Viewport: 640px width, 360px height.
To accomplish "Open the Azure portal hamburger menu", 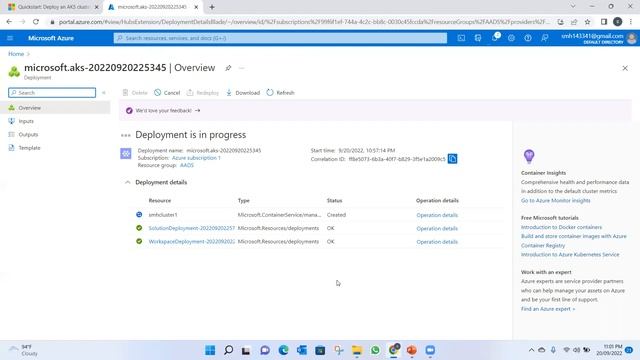I will point(10,38).
